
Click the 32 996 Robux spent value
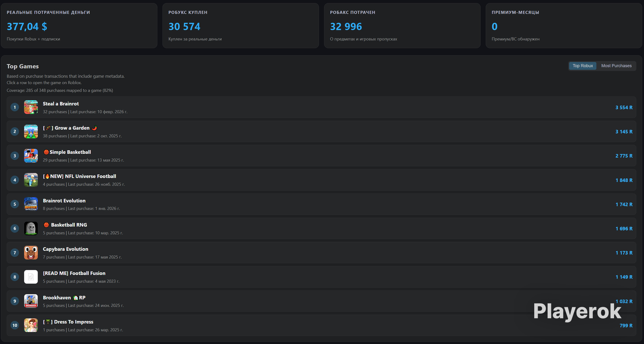[x=346, y=26]
